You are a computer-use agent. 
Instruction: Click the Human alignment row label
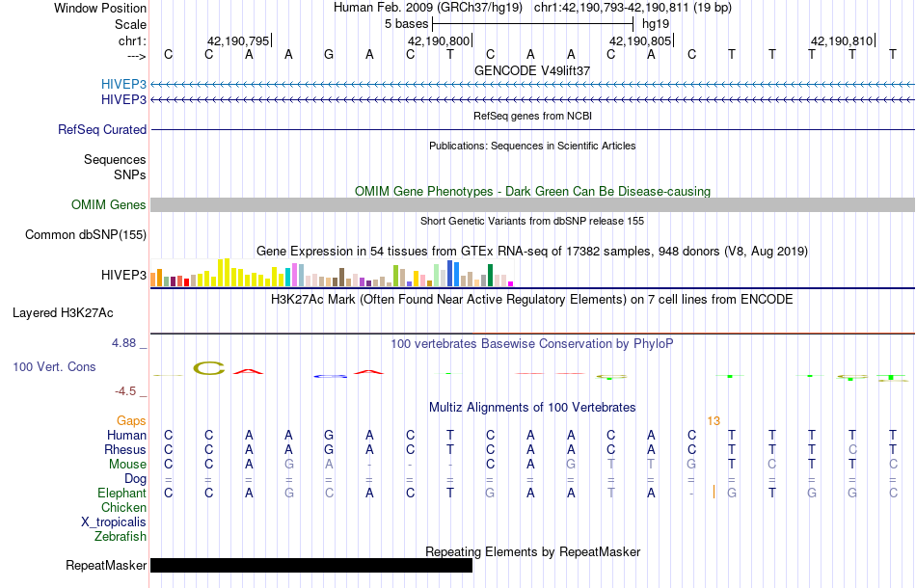126,436
